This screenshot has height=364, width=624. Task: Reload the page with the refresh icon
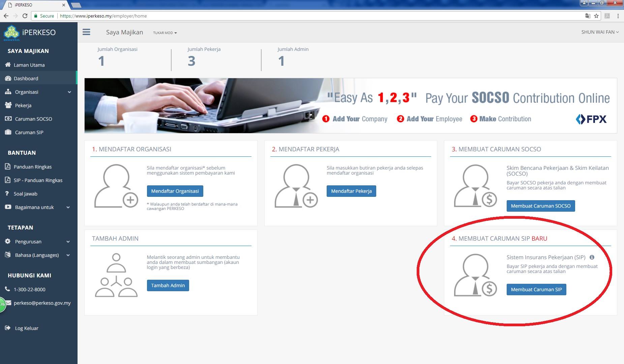(25, 16)
